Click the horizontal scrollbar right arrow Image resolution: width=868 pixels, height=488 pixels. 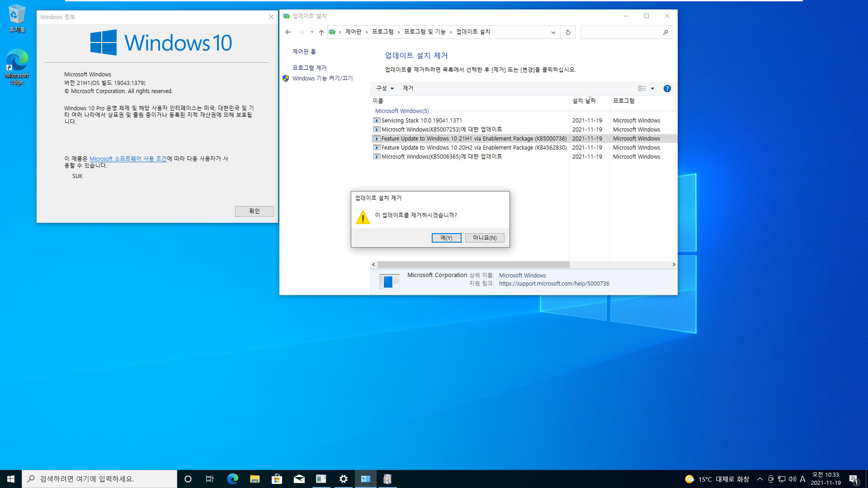coord(674,265)
